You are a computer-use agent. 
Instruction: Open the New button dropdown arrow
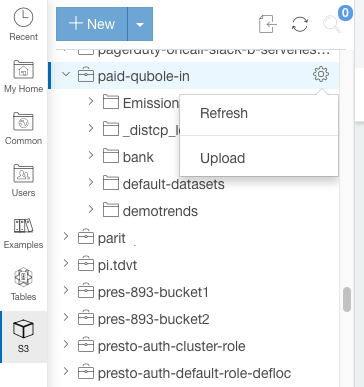pyautogui.click(x=140, y=24)
